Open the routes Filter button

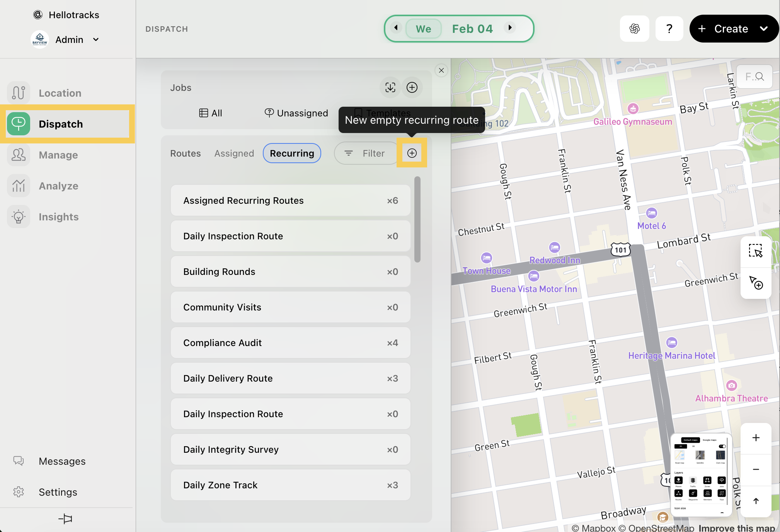(365, 153)
